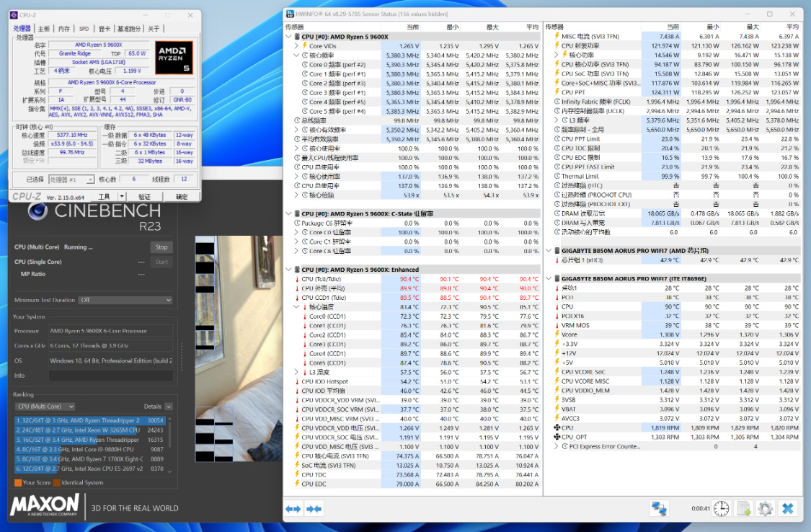The image size is (811, 532).
Task: Open the CPU-Z tools dropdown arrow
Action: point(122,197)
